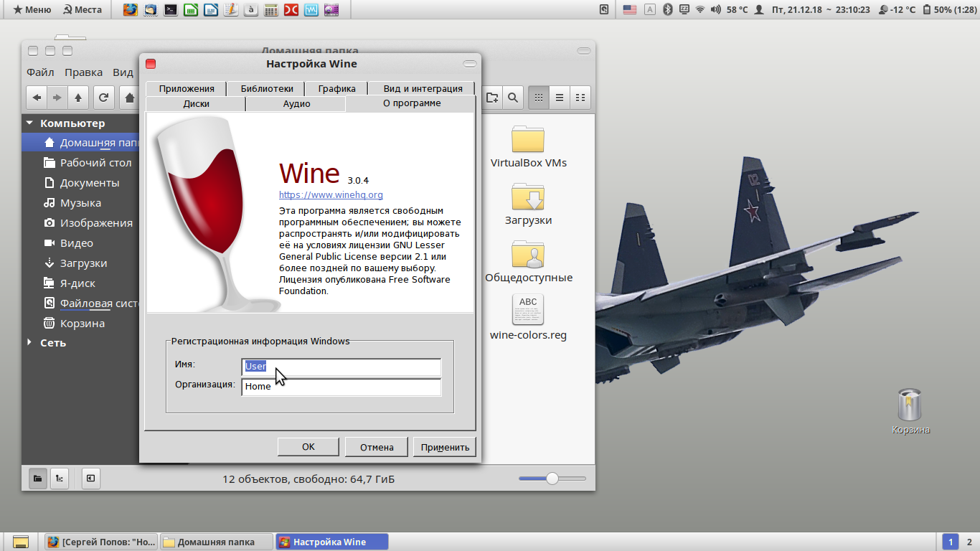This screenshot has height=551, width=980.
Task: Select the wine-colors.reg file
Action: click(x=528, y=317)
